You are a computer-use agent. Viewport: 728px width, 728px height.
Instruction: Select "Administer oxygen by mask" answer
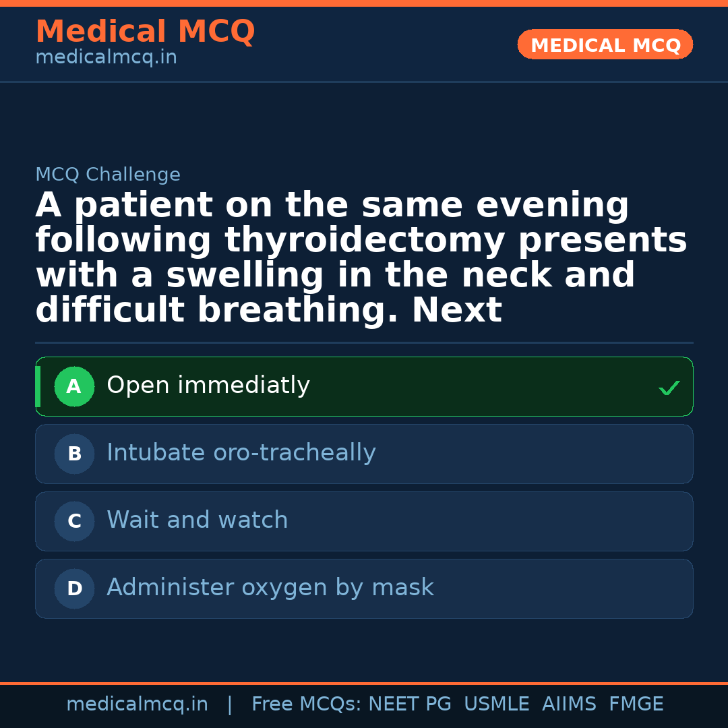click(270, 588)
